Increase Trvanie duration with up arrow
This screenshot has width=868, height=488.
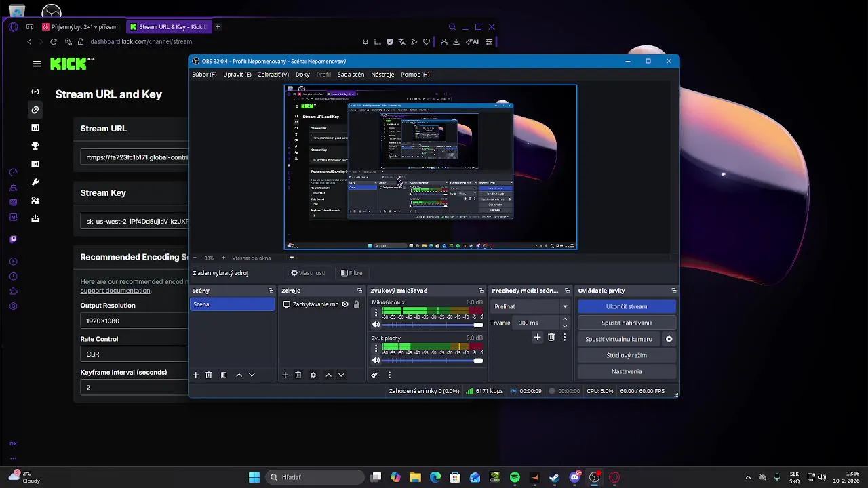[565, 320]
